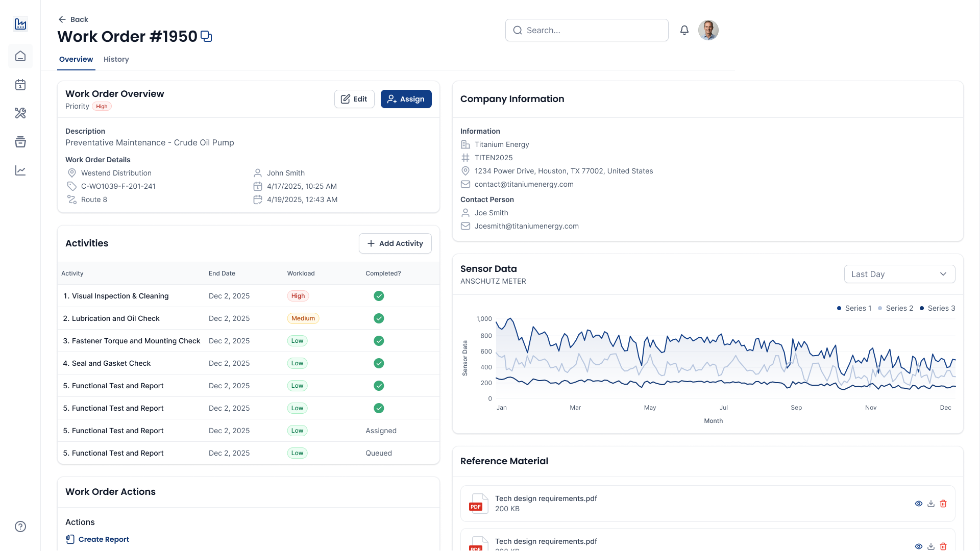The image size is (980, 551).
Task: Toggle Series 2 in the sensor data legend
Action: [895, 308]
